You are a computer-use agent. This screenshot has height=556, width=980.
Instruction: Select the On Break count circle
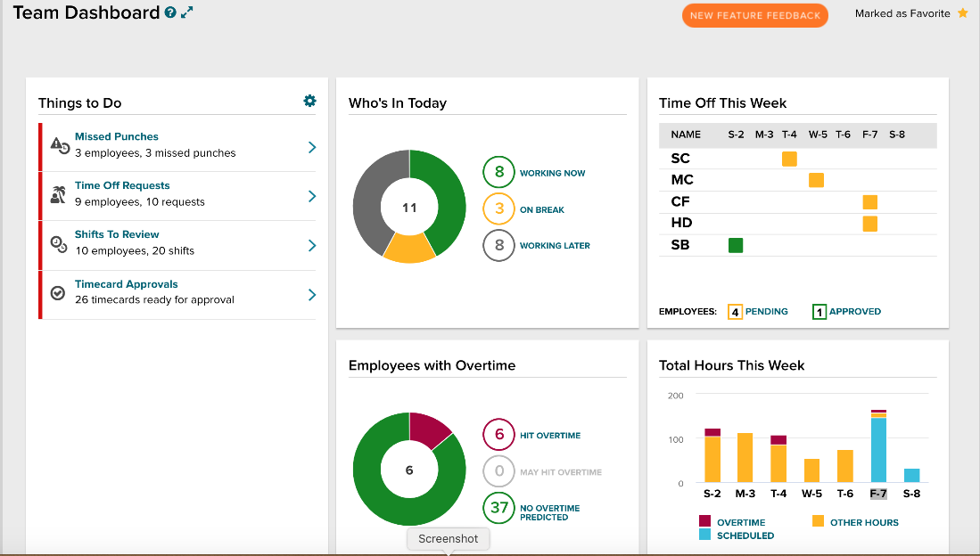(x=498, y=209)
